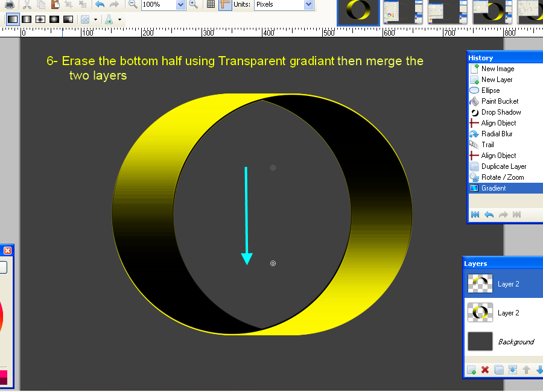
Task: Select Paint Bucket history entry
Action: [506, 101]
